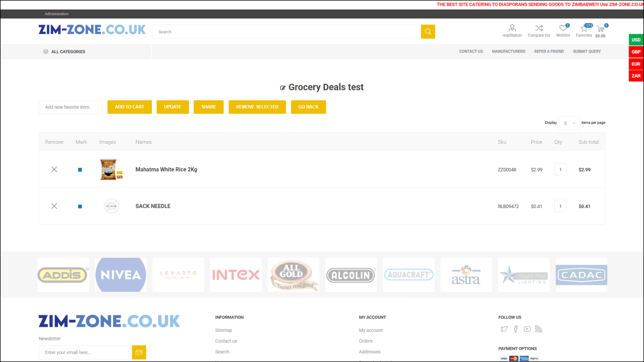Click the Mahatma White Rice product image

click(112, 169)
